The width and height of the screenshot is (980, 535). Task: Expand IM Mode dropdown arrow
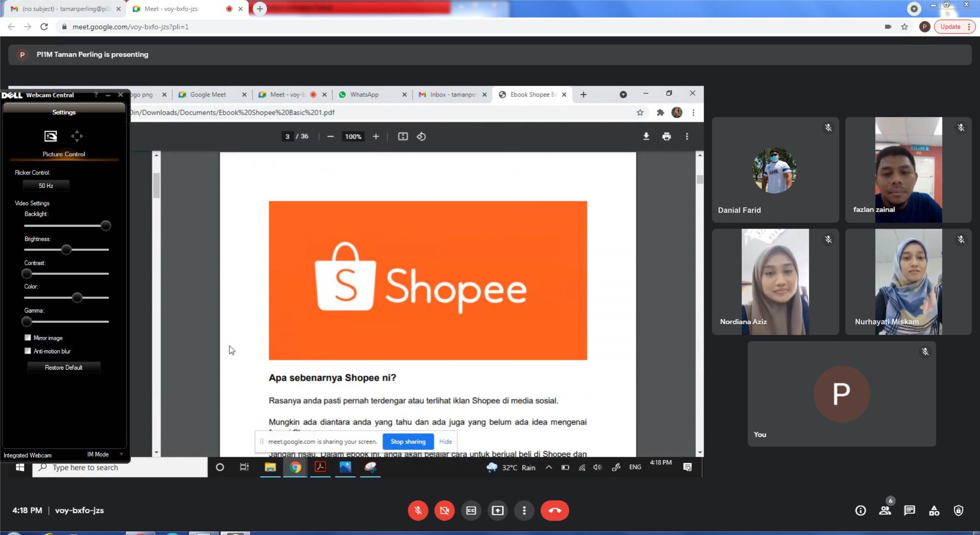click(x=121, y=454)
